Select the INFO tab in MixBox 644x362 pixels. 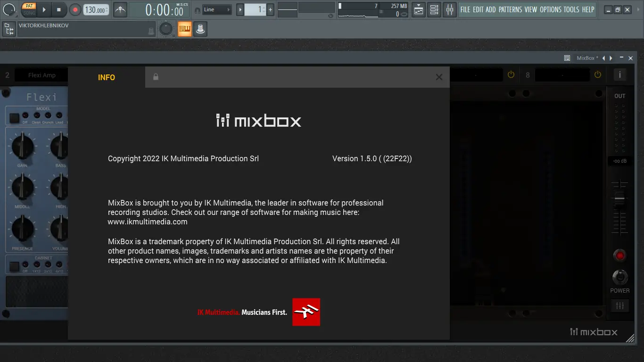(x=106, y=77)
